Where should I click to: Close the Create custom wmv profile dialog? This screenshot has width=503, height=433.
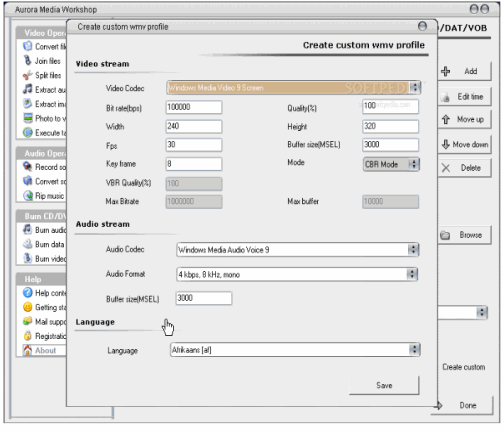pos(422,26)
